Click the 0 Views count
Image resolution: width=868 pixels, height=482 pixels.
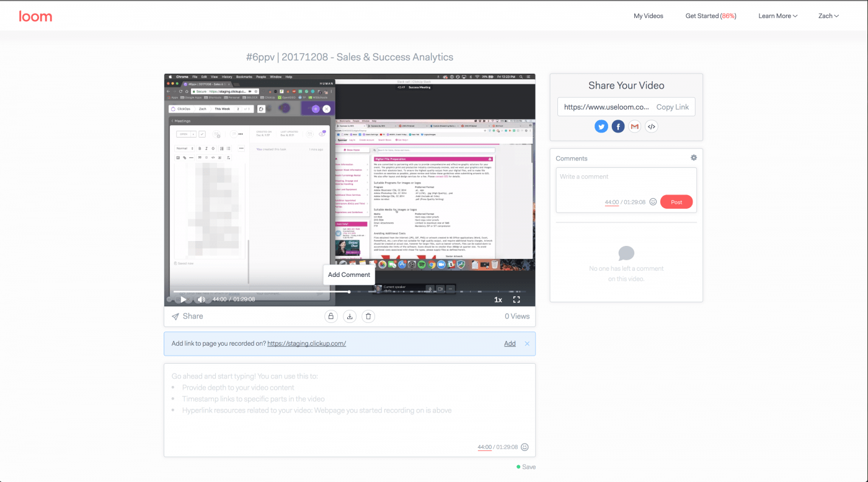click(x=517, y=316)
